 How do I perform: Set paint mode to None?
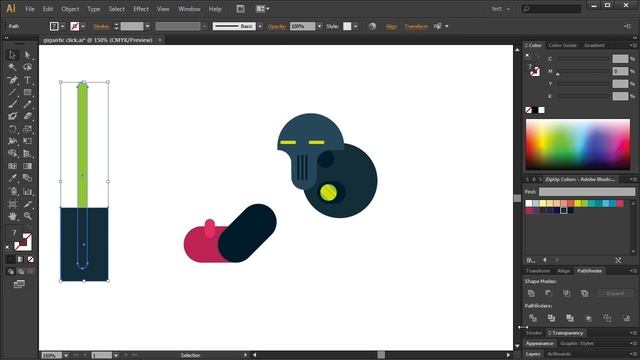[31, 259]
